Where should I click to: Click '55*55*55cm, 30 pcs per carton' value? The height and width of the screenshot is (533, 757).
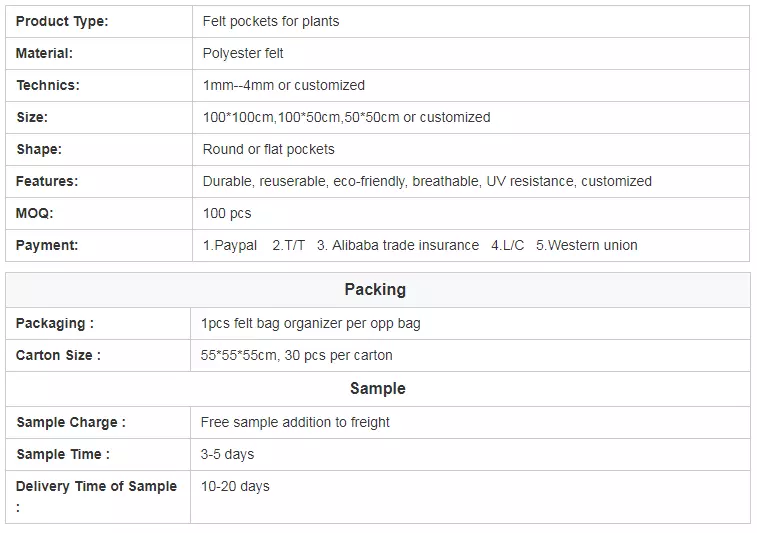(x=296, y=355)
